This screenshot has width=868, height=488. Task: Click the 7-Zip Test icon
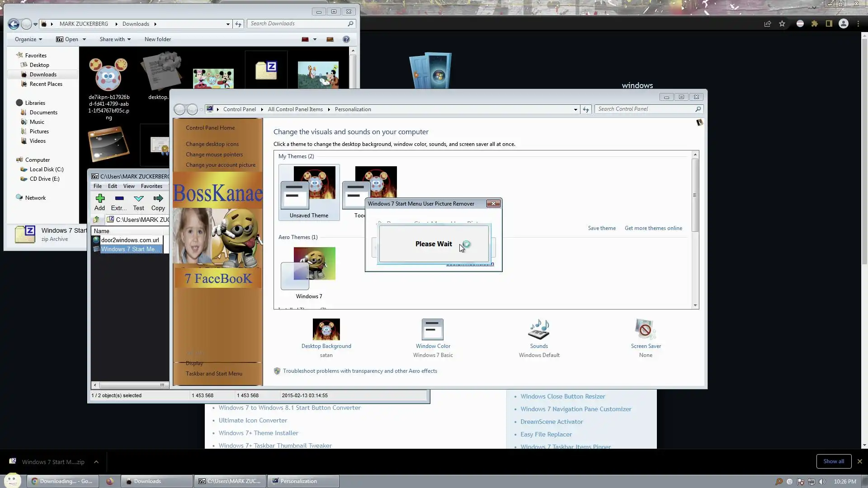point(138,202)
